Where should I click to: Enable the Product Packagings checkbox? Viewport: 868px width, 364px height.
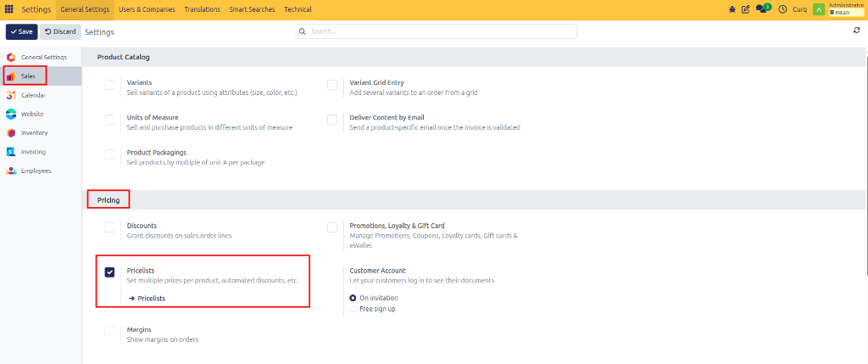pyautogui.click(x=109, y=154)
